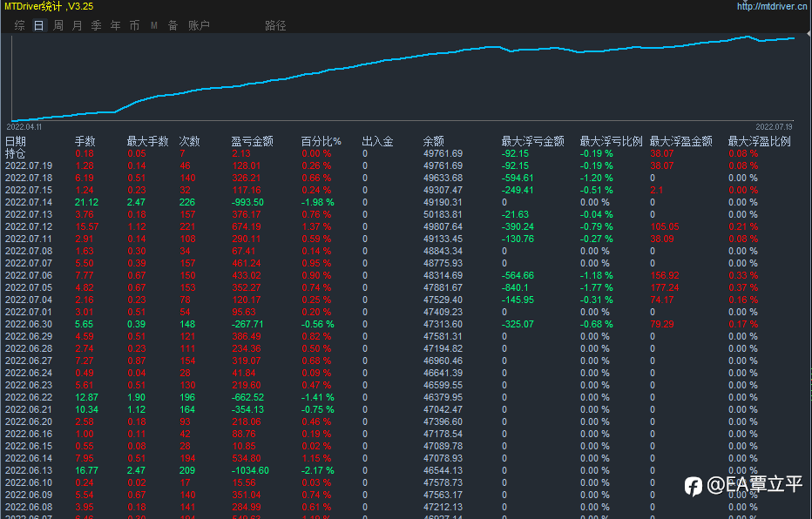This screenshot has width=812, height=519.
Task: Click the 21.12 lots cell
Action: [86, 202]
